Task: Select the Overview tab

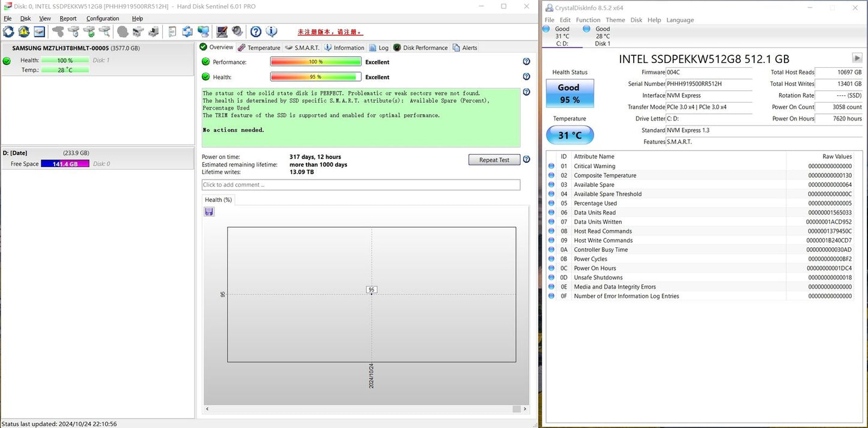Action: point(216,47)
